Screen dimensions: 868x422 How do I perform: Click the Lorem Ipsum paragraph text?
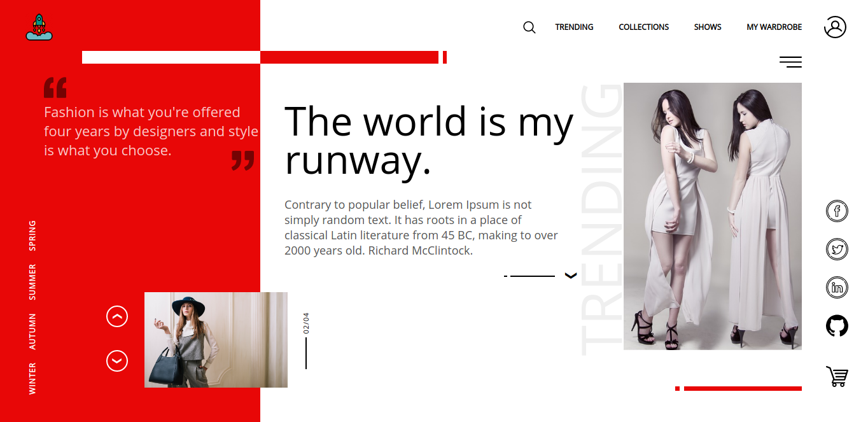click(421, 228)
